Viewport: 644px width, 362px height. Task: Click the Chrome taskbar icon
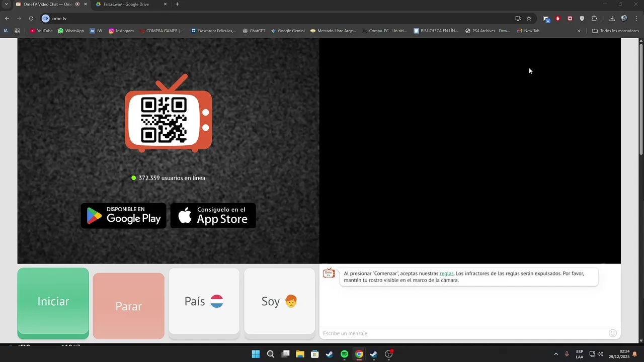tap(359, 354)
